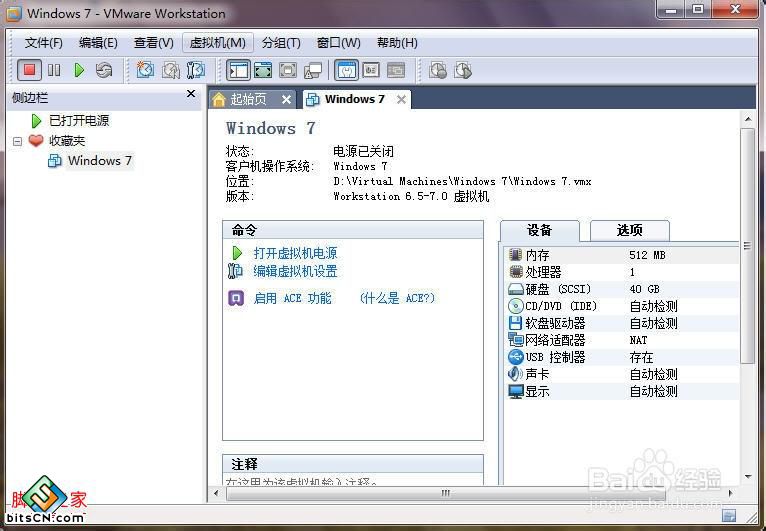Click the heart icon beside 收藏夹

(x=36, y=141)
